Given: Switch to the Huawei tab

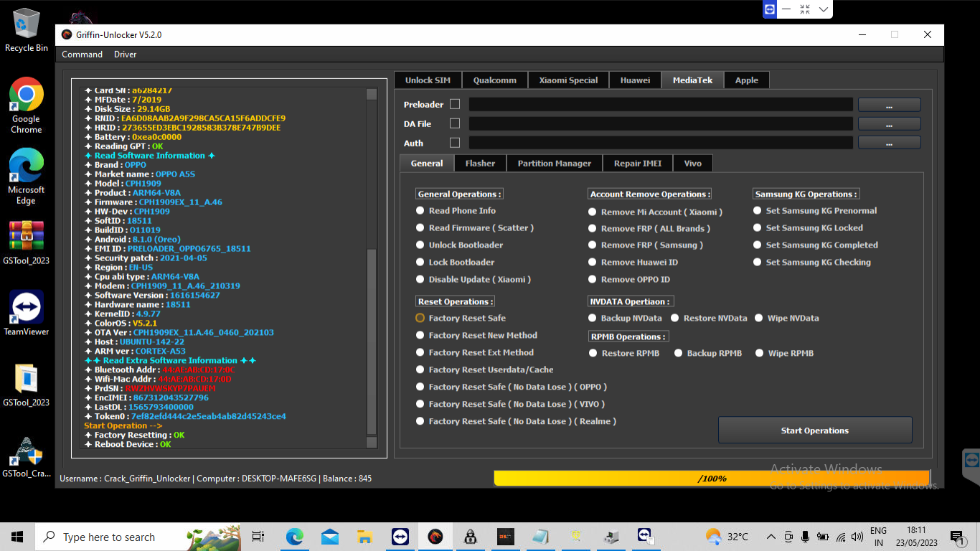Looking at the screenshot, I should tap(635, 80).
